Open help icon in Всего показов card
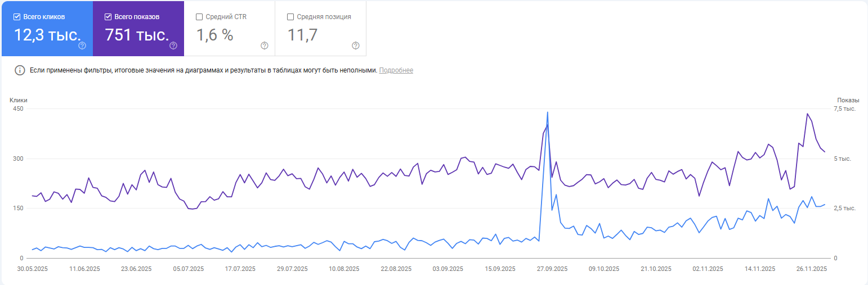The image size is (868, 285). click(x=173, y=46)
